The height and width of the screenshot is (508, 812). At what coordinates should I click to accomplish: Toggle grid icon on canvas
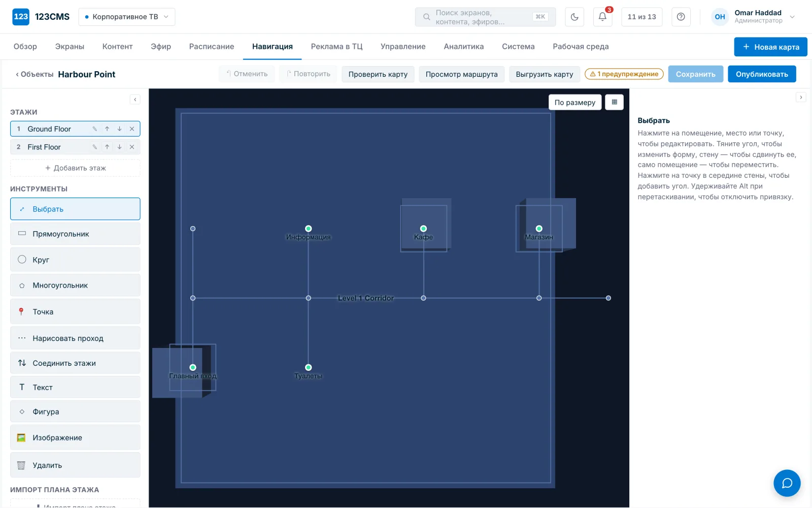point(615,102)
